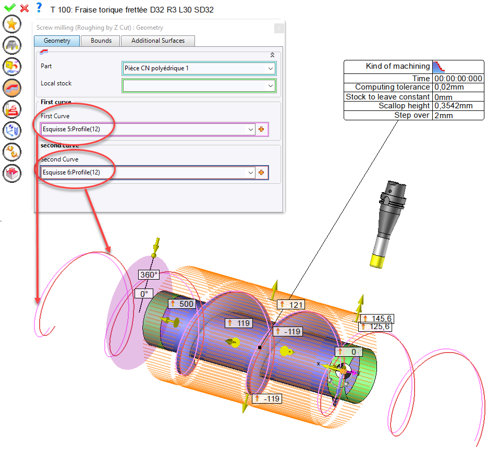Viewport: 499px width, 451px height.
Task: Open the highlighted orange geometry icon
Action: (x=12, y=88)
